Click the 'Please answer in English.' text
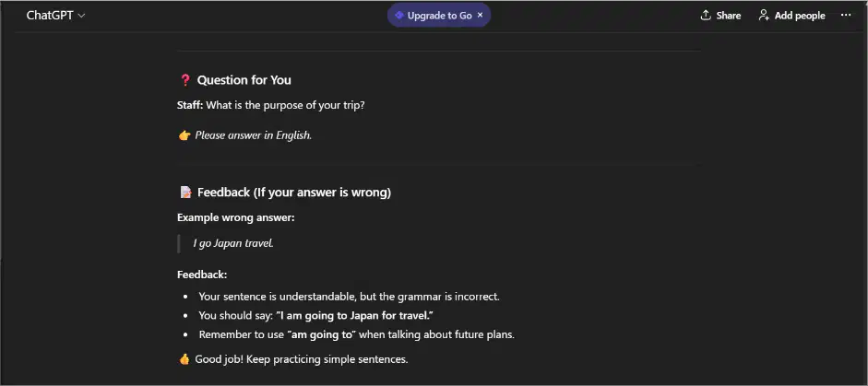 tap(254, 135)
